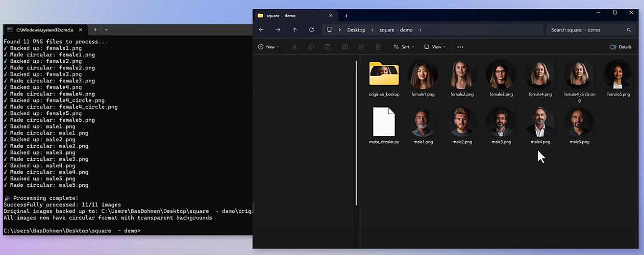
Task: Refresh the square - demo folder
Action: (x=311, y=30)
